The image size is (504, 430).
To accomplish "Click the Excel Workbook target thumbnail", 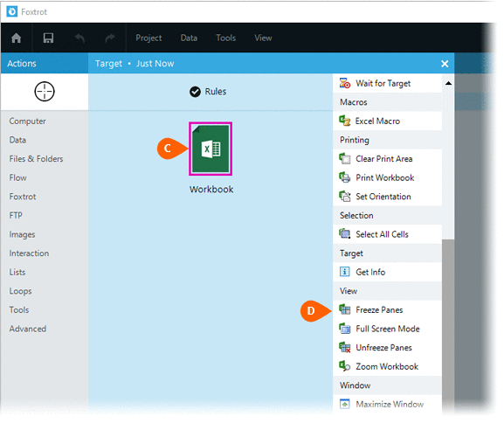I will pyautogui.click(x=211, y=149).
